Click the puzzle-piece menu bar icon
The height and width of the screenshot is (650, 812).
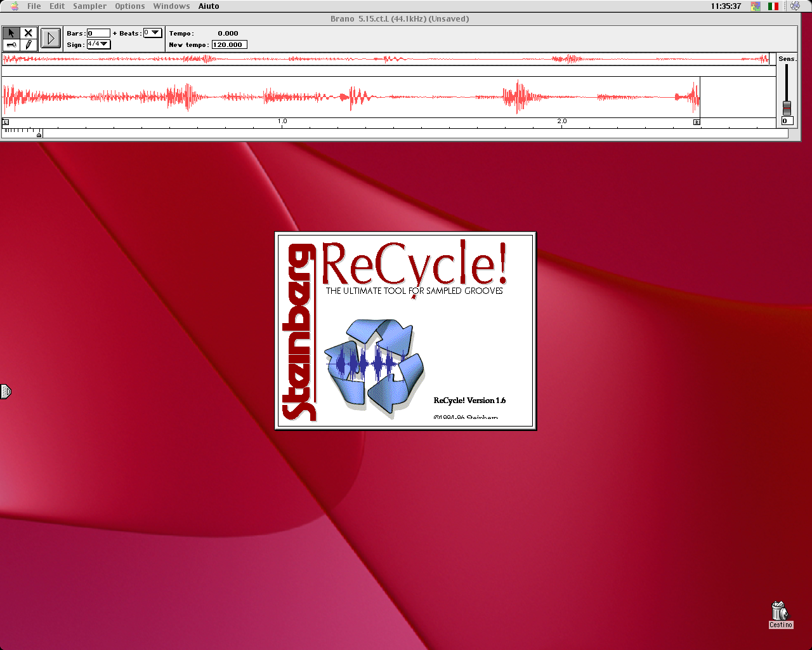[756, 6]
